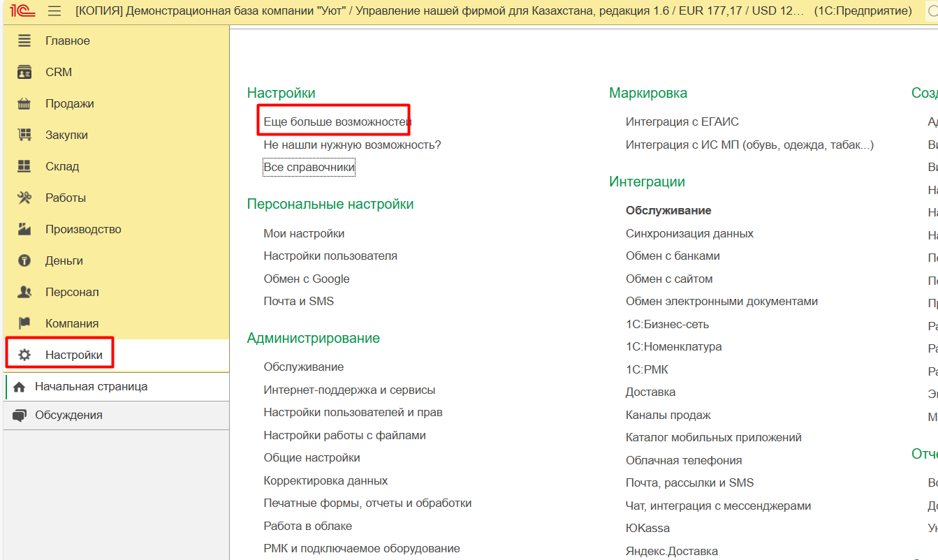Click the Закупки shopping cart icon
This screenshot has width=938, height=560.
coord(24,135)
